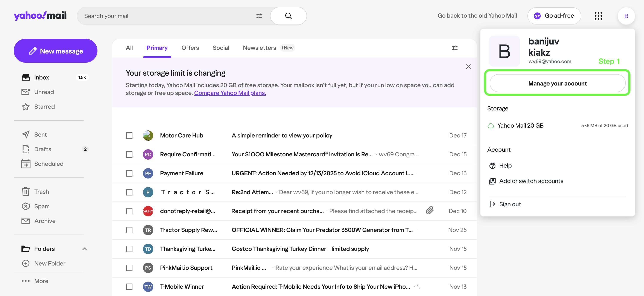Open inbox view settings sliders icon
Screen dimensions: 644x296
coord(454,48)
